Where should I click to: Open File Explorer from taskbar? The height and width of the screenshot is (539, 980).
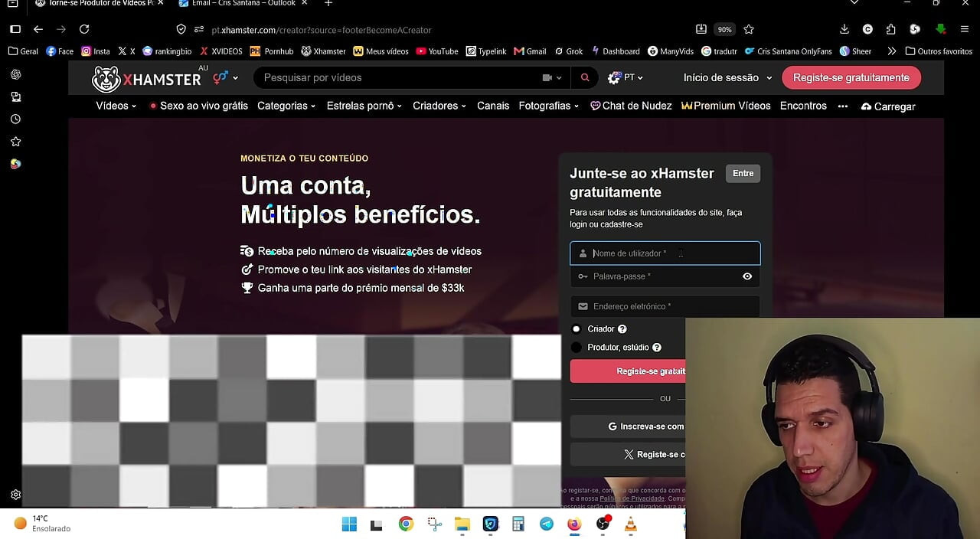click(x=462, y=524)
